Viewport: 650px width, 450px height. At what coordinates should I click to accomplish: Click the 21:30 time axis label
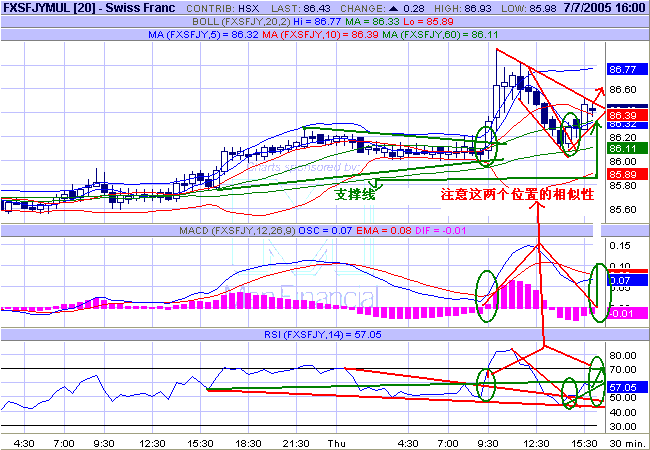pyautogui.click(x=296, y=443)
